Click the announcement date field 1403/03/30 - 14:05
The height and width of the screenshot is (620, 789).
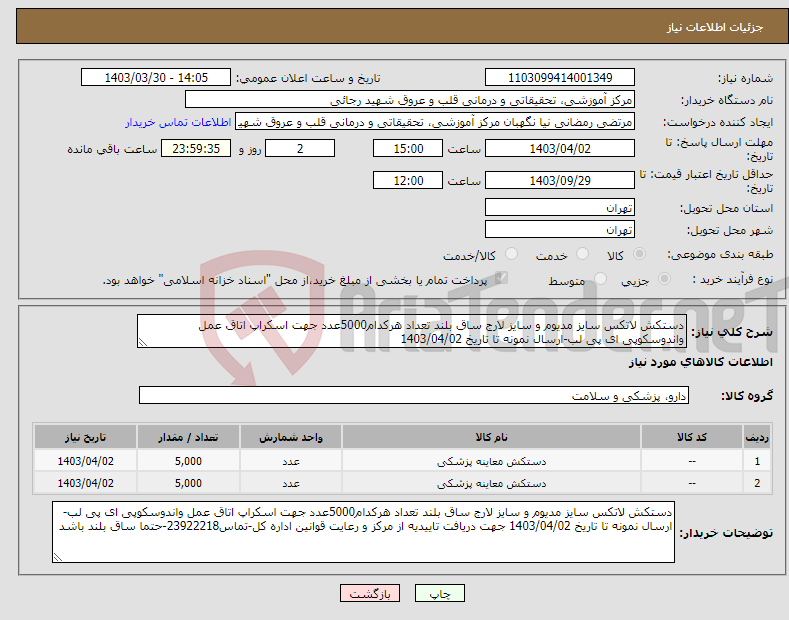[x=156, y=78]
